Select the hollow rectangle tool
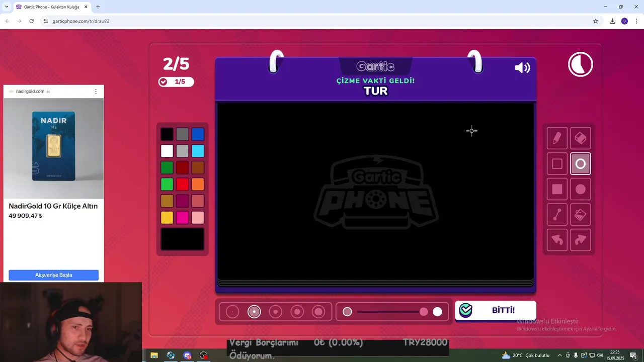The image size is (644, 362). coord(557,164)
